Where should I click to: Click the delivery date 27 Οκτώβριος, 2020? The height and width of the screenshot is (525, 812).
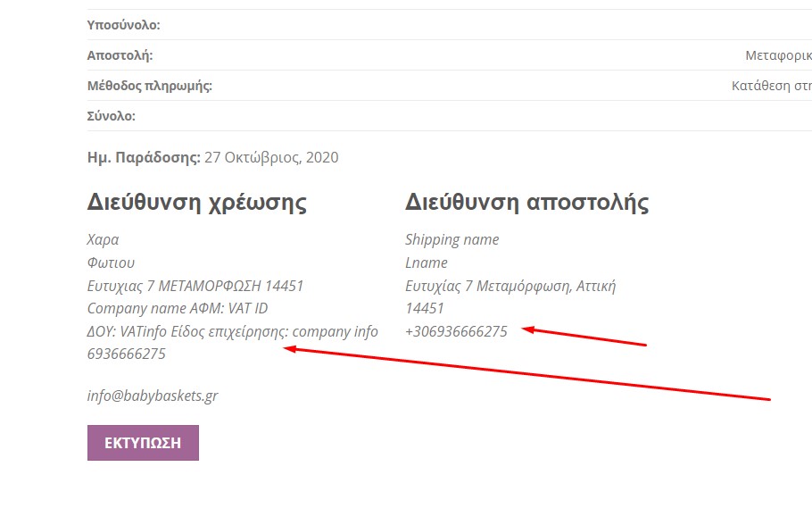[x=271, y=158]
